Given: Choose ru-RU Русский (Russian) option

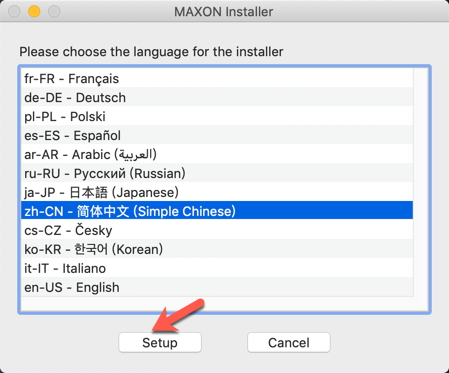Looking at the screenshot, I should 217,173.
